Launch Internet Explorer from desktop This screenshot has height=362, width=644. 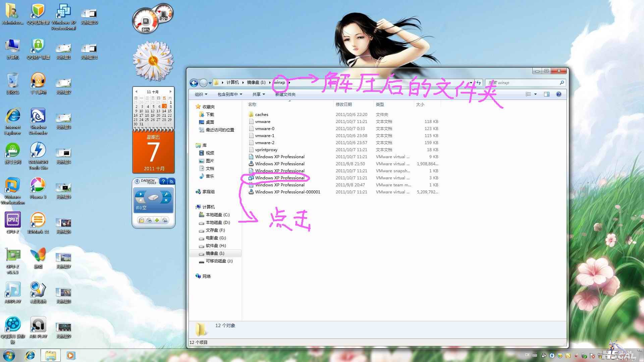13,121
